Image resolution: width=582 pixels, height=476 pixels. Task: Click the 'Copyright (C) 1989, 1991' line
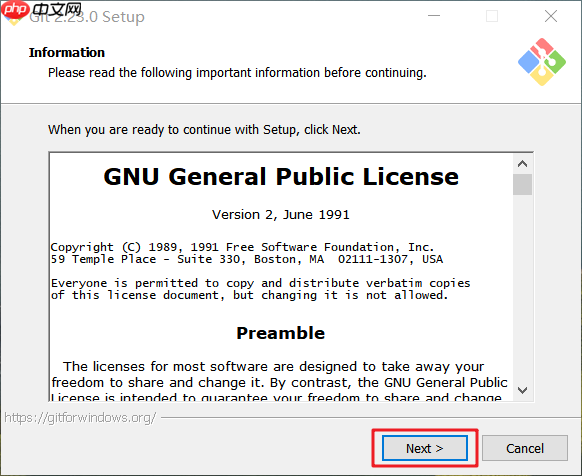pos(242,247)
